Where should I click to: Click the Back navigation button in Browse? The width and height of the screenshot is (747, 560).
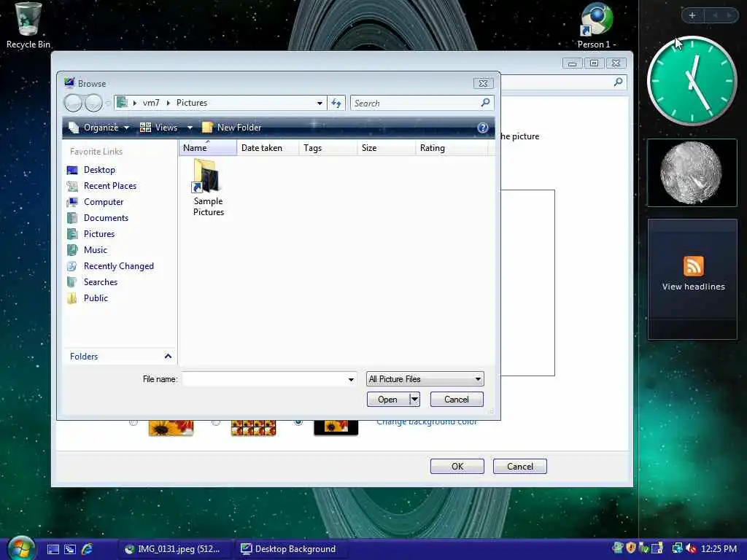73,103
